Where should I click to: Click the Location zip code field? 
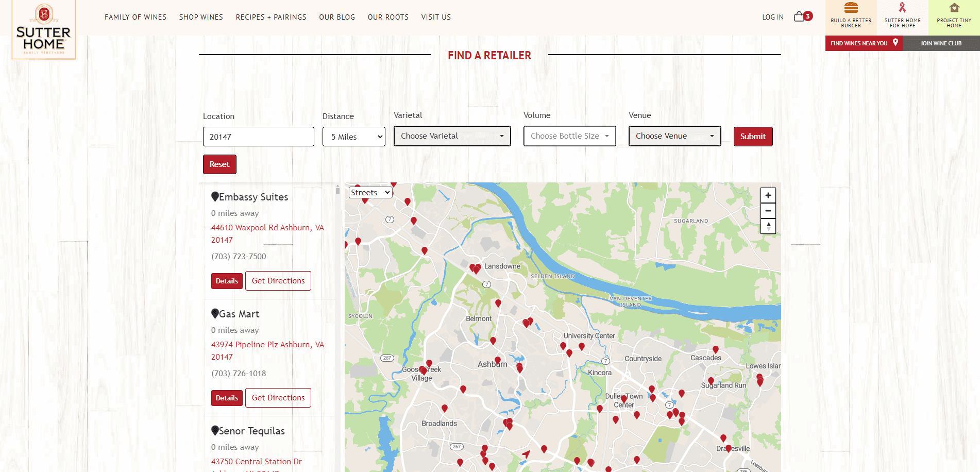259,137
